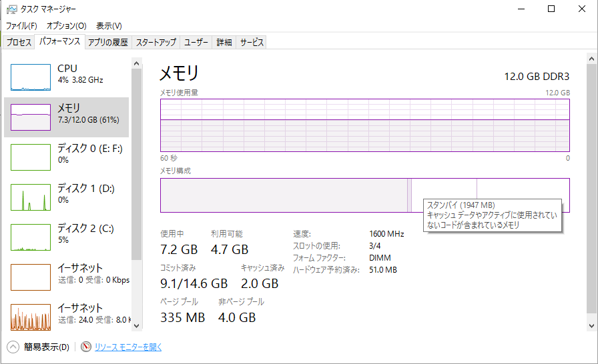Viewport: 598px width, 364px height.
Task: Click the Task Manager title bar icon
Action: (12, 9)
